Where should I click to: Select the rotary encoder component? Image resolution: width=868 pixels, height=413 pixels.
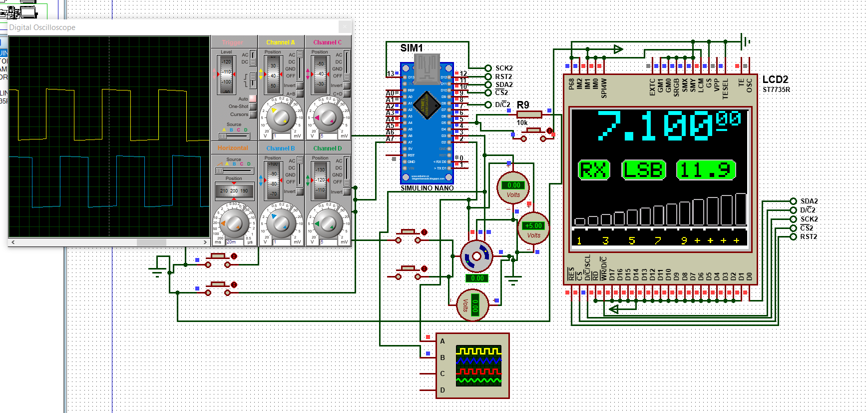pos(476,256)
